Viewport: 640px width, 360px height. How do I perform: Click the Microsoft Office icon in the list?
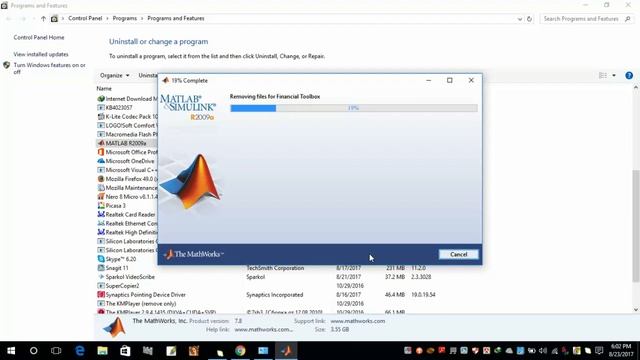[101, 152]
